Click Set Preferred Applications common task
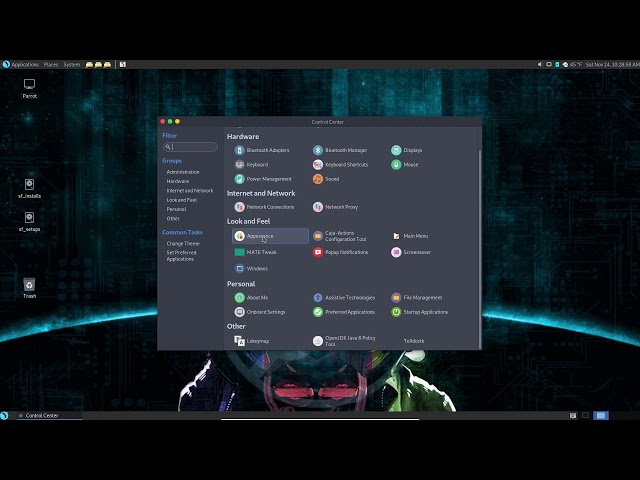This screenshot has width=640, height=480. point(181,256)
